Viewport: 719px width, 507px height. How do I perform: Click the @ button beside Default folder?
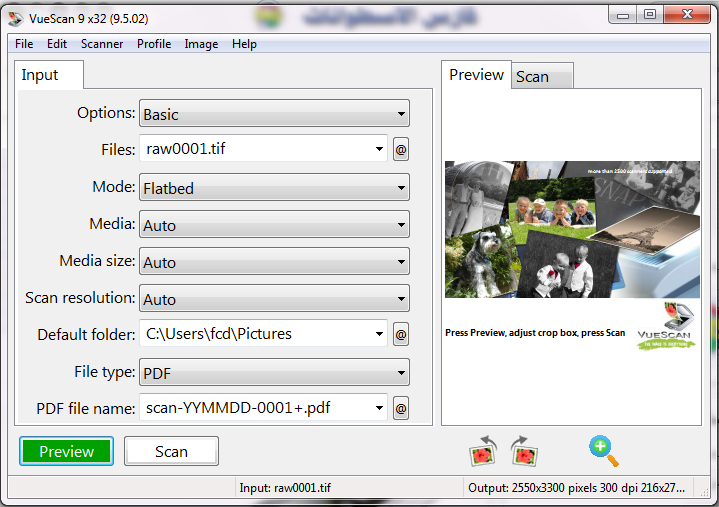(x=401, y=335)
